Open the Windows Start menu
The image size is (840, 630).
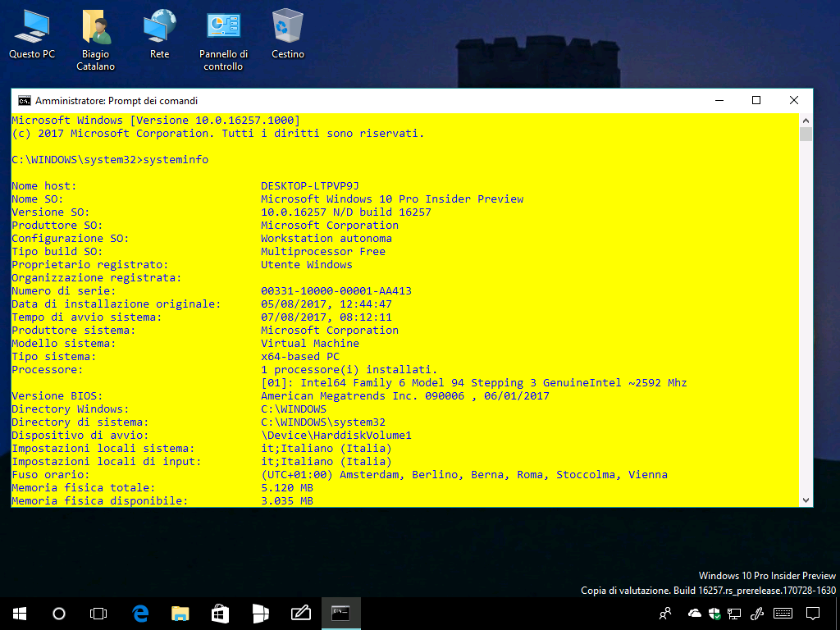click(x=20, y=614)
